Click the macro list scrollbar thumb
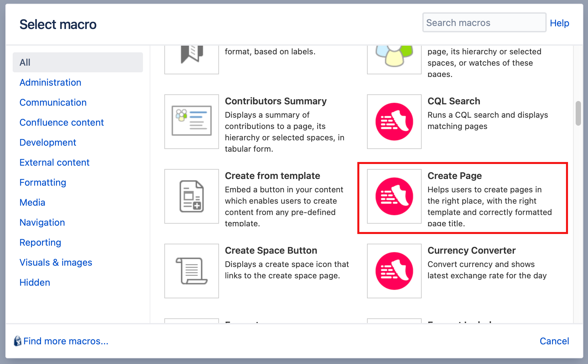Screen dimensions: 588x364 point(578,113)
